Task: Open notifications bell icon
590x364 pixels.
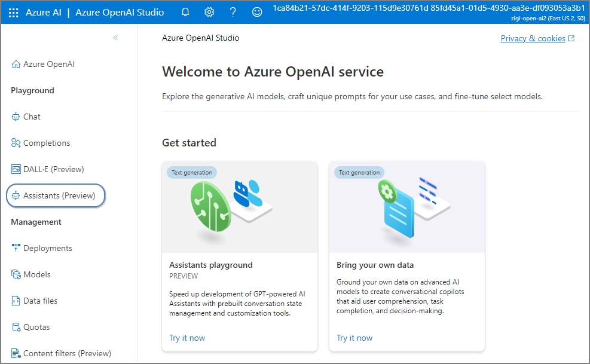Action: 185,12
